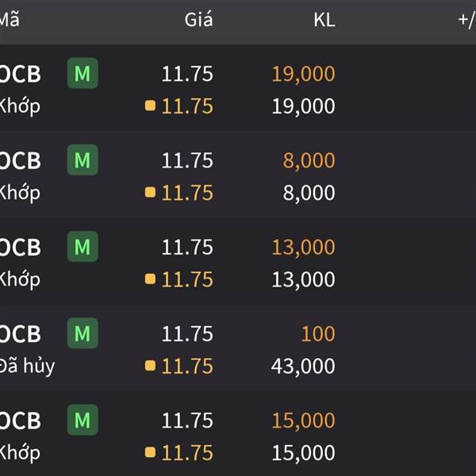
Task: Open Khớp status of the 13,000 order
Action: pos(20,279)
